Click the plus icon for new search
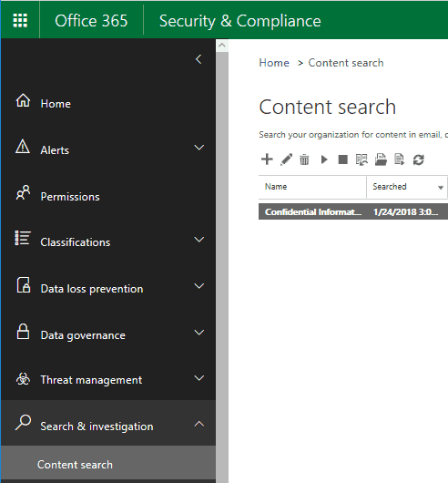448x483 pixels. (267, 159)
